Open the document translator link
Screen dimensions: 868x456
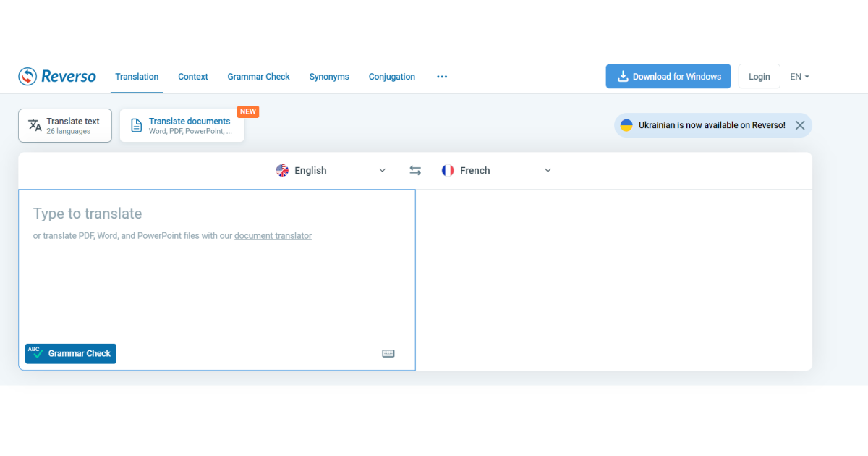tap(273, 235)
